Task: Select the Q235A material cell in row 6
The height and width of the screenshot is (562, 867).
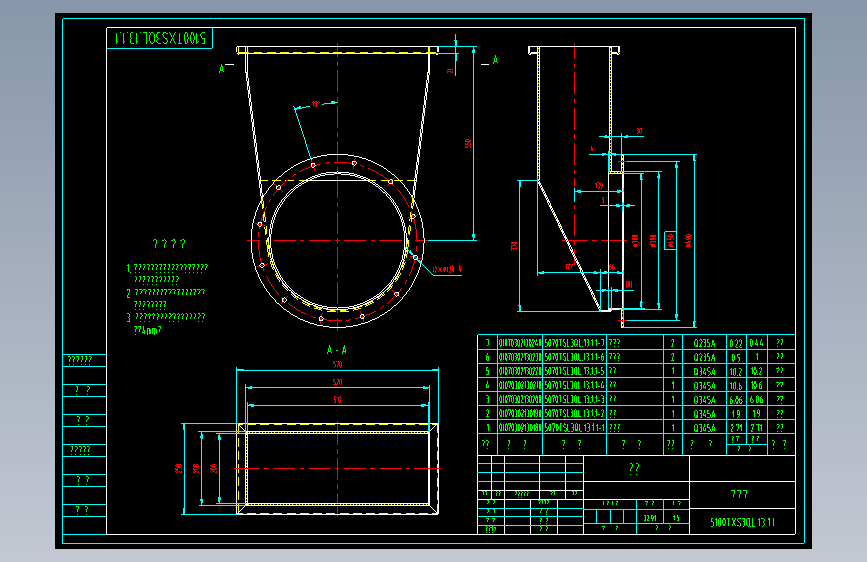Action: [704, 357]
